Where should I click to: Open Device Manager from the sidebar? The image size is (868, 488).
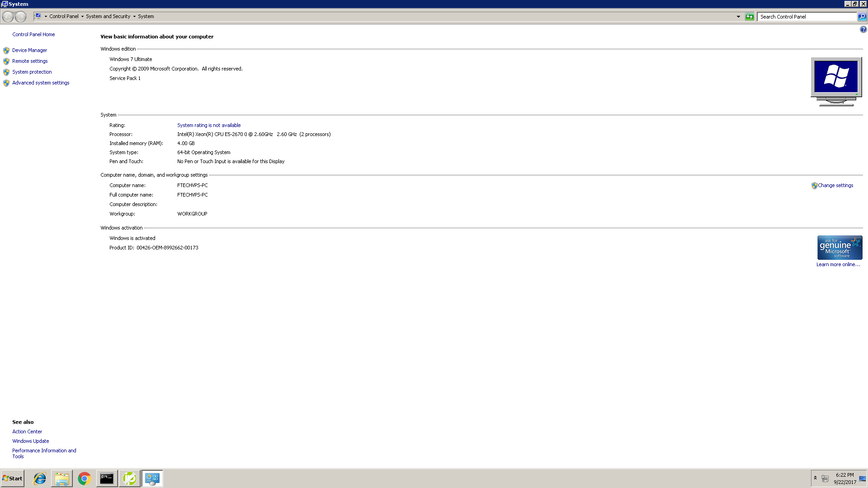[29, 50]
